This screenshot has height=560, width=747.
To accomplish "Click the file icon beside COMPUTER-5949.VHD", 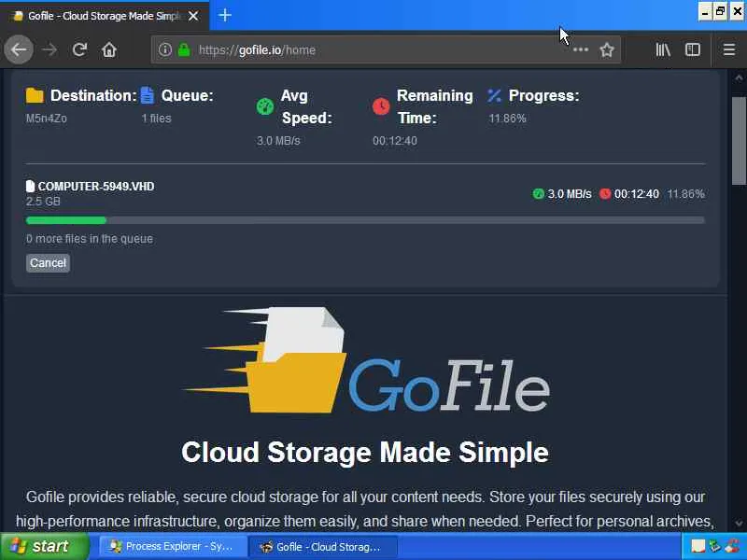I will point(31,186).
